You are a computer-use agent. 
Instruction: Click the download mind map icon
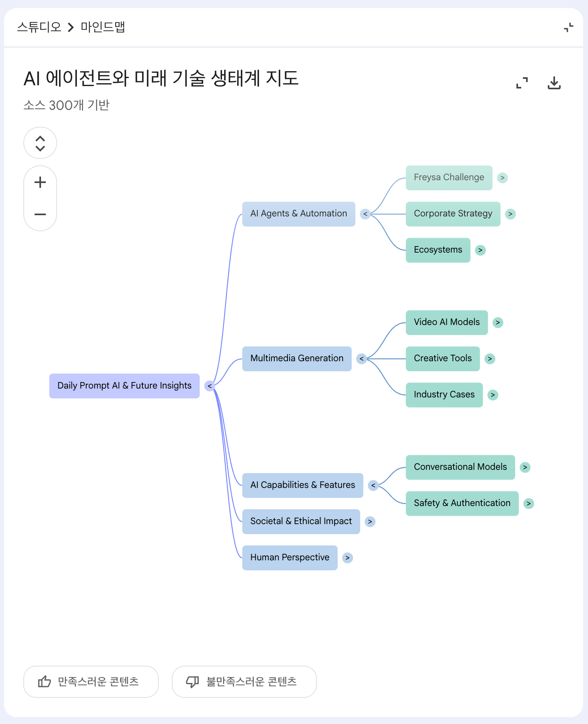click(554, 83)
